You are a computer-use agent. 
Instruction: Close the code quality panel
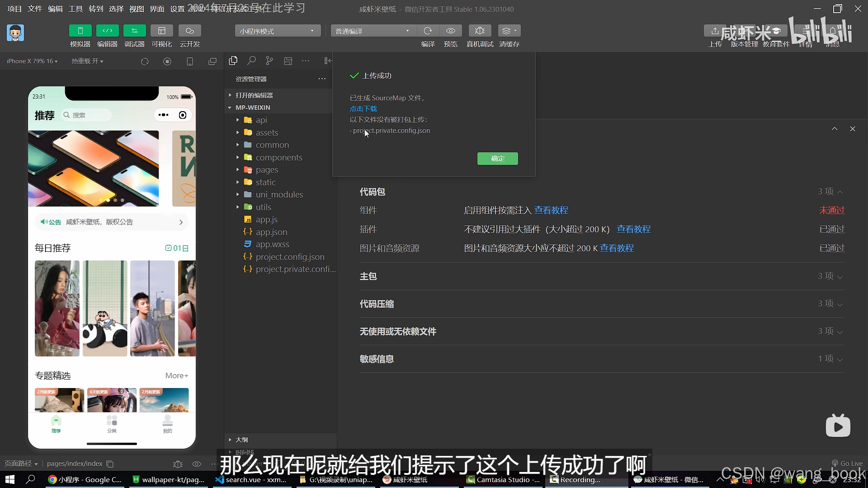coord(853,129)
